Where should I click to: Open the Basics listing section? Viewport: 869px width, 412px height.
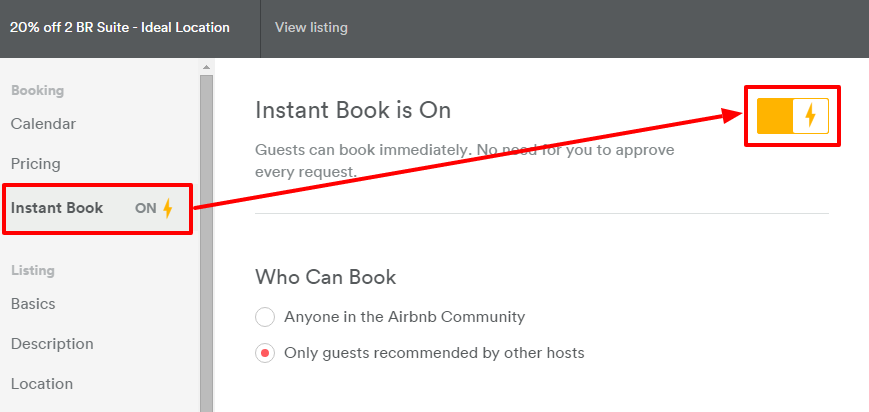pyautogui.click(x=33, y=304)
